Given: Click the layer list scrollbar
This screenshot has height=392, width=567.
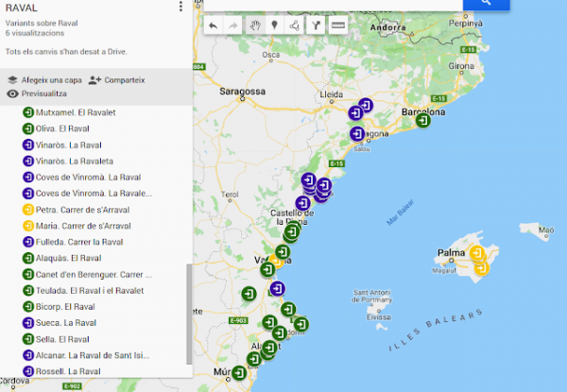Looking at the screenshot, I should (189, 314).
